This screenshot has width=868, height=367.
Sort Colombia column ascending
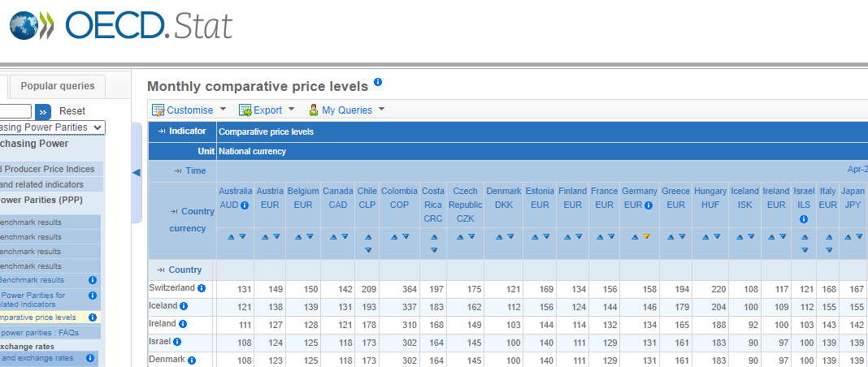[394, 236]
